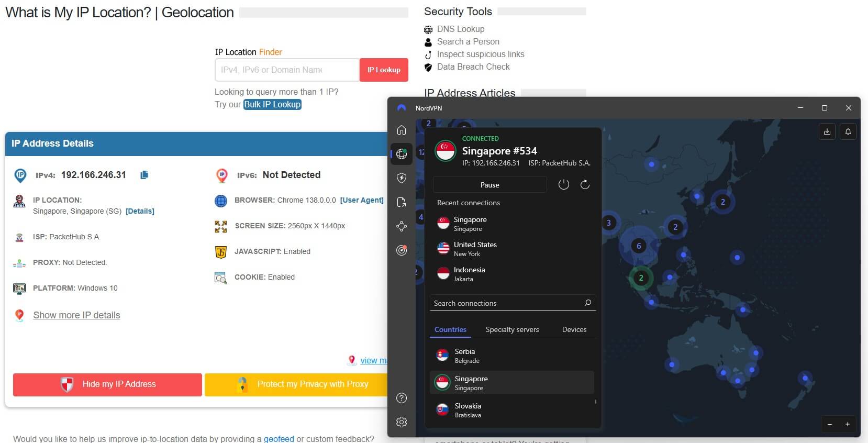The height and width of the screenshot is (443, 868).
Task: Click the NordVPN logo in title bar
Action: [402, 108]
